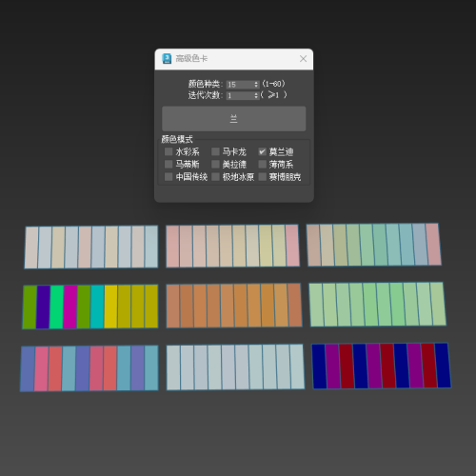This screenshot has width=476, height=476.
Task: Check the 极地冰原 option
Action: pyautogui.click(x=215, y=176)
